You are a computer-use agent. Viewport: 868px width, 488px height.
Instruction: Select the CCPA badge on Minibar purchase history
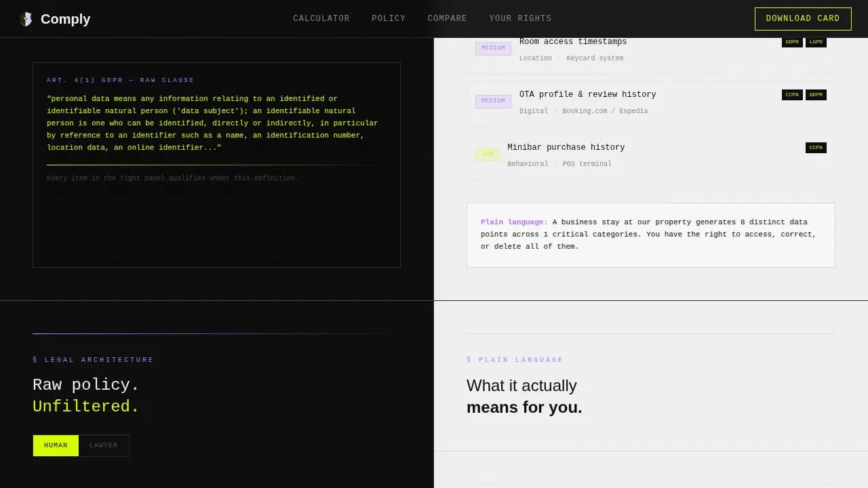coord(816,147)
